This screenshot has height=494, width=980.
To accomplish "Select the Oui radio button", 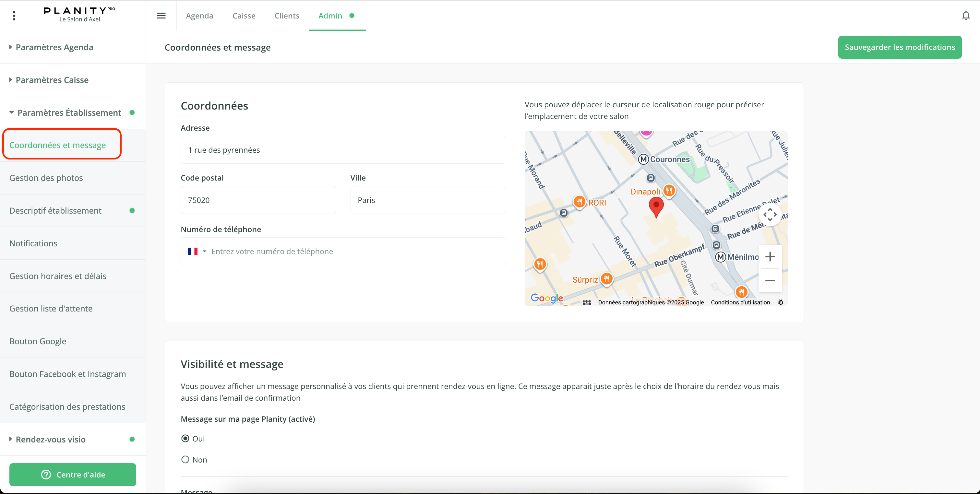I will tap(185, 439).
